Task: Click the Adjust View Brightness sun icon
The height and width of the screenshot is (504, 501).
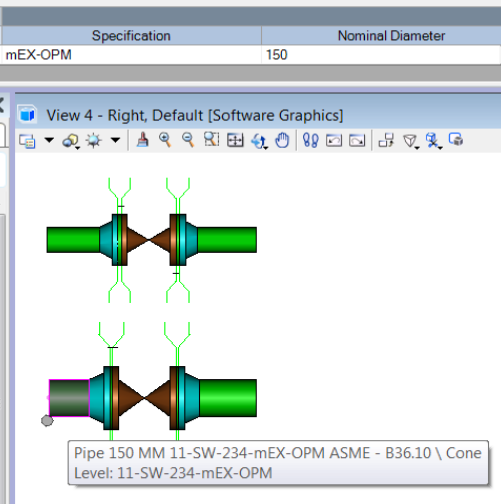Action: click(93, 141)
